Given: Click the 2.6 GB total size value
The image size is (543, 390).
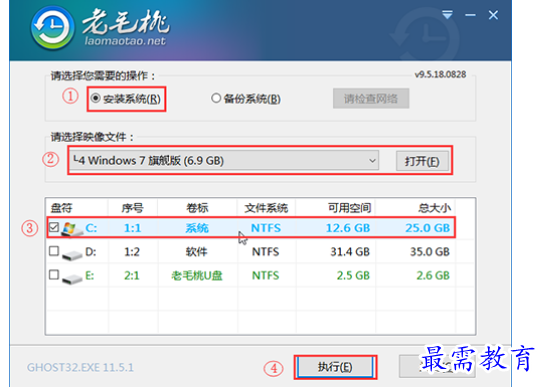Looking at the screenshot, I should pyautogui.click(x=433, y=275).
